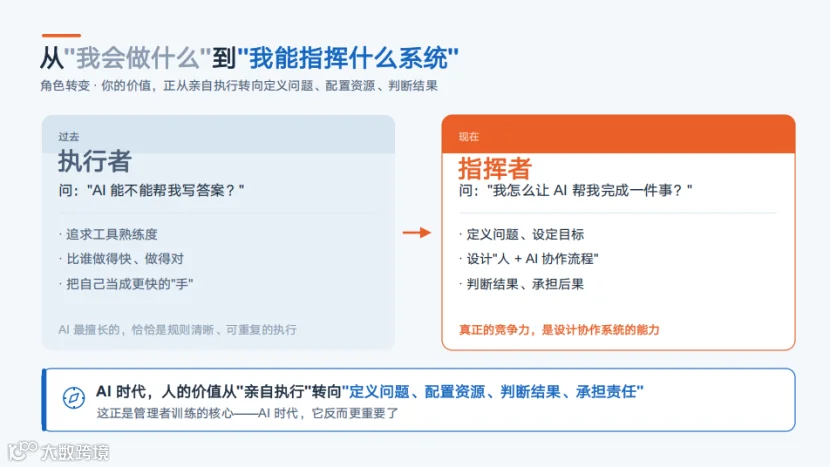Click footnote "AI 最擅长的，恰恰是规则清晰、可重复的执行"
Screen dimensions: 830x468
pos(177,330)
